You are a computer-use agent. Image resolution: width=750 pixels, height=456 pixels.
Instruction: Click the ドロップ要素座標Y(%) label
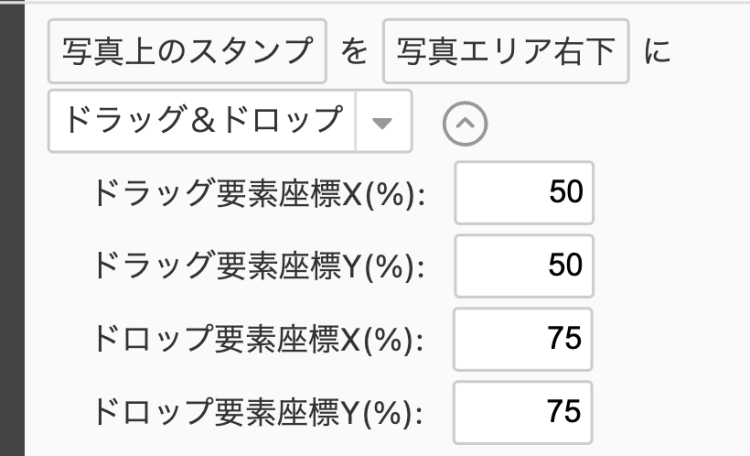[x=259, y=412]
